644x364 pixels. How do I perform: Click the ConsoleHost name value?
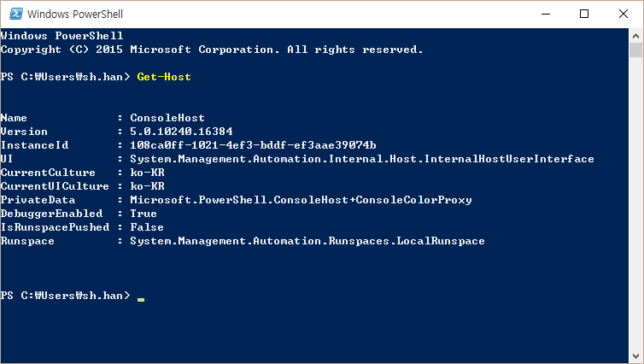point(167,118)
